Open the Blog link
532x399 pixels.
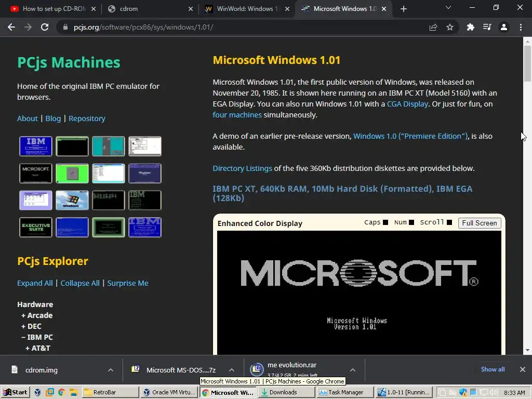click(53, 118)
